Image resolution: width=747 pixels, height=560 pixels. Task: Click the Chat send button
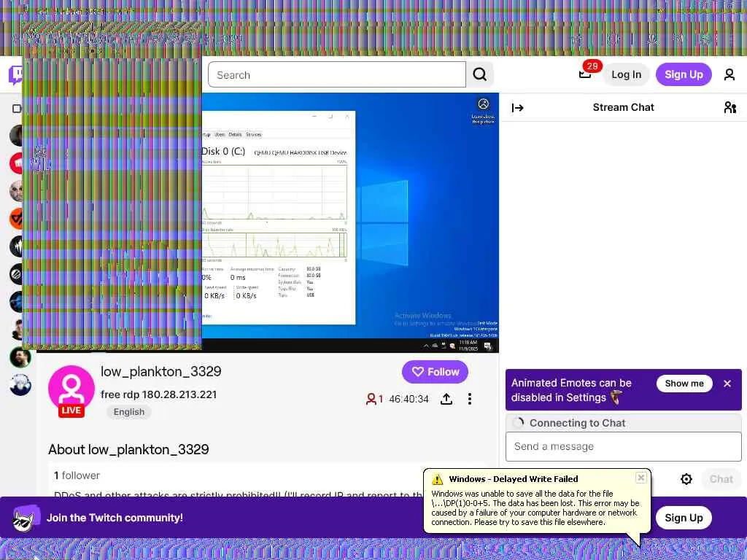(721, 479)
